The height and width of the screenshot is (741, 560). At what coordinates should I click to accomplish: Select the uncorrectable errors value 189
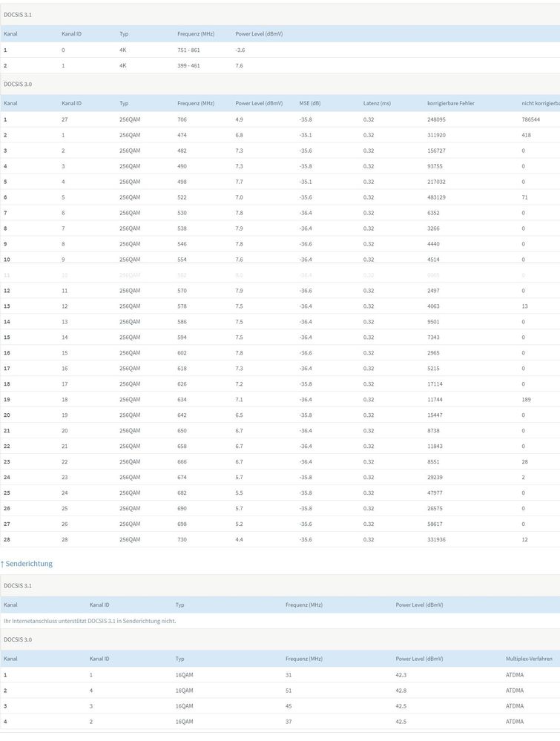(527, 400)
